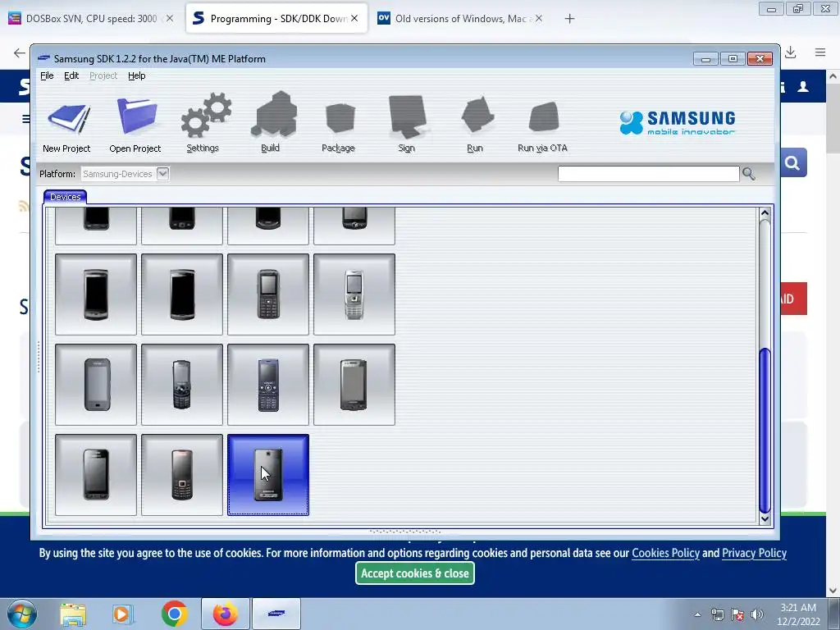Click the Action Center flag tray icon
840x630 pixels.
pos(737,614)
